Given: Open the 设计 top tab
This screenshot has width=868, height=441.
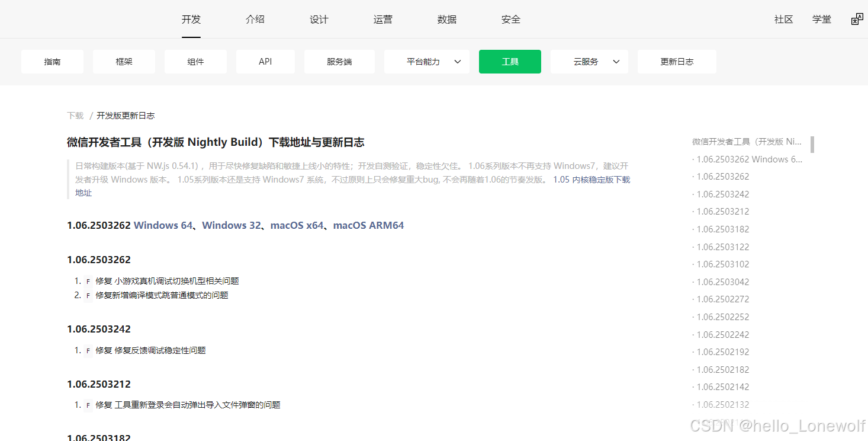Looking at the screenshot, I should pos(319,20).
